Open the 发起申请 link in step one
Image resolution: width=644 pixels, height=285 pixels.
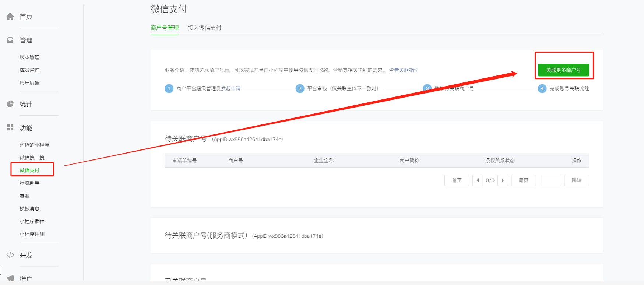click(231, 88)
